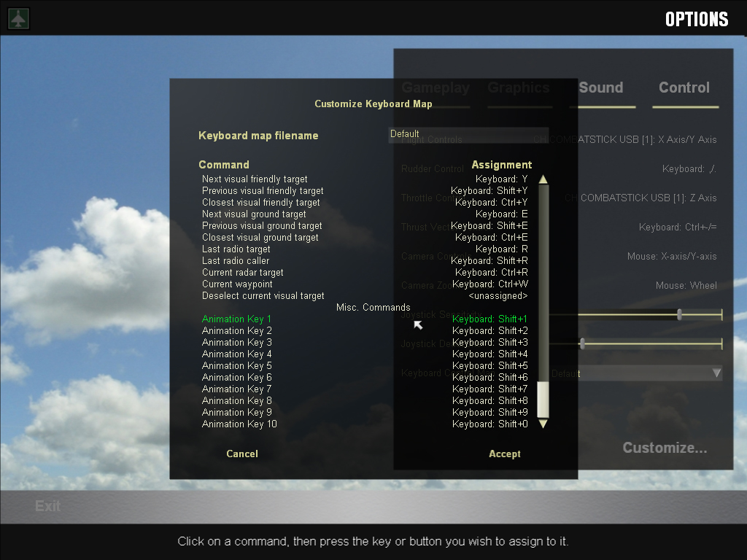
Task: Click the <unassigned> assignment entry
Action: 498,296
